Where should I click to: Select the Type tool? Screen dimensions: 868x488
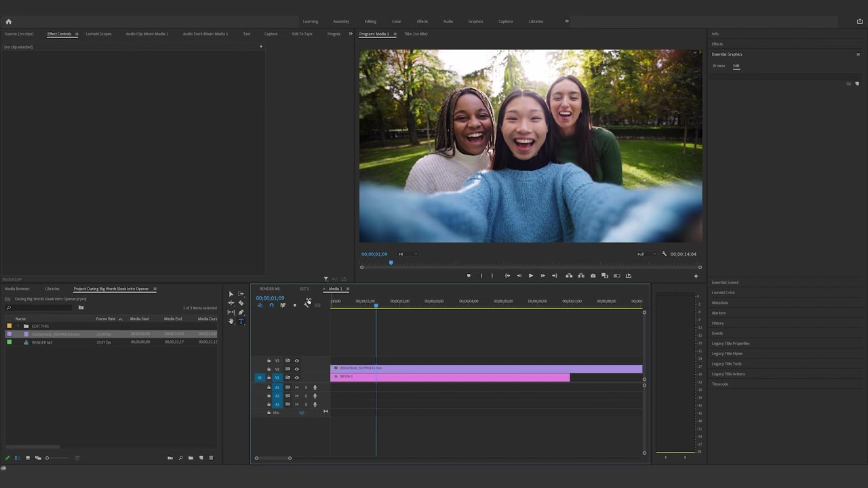241,321
